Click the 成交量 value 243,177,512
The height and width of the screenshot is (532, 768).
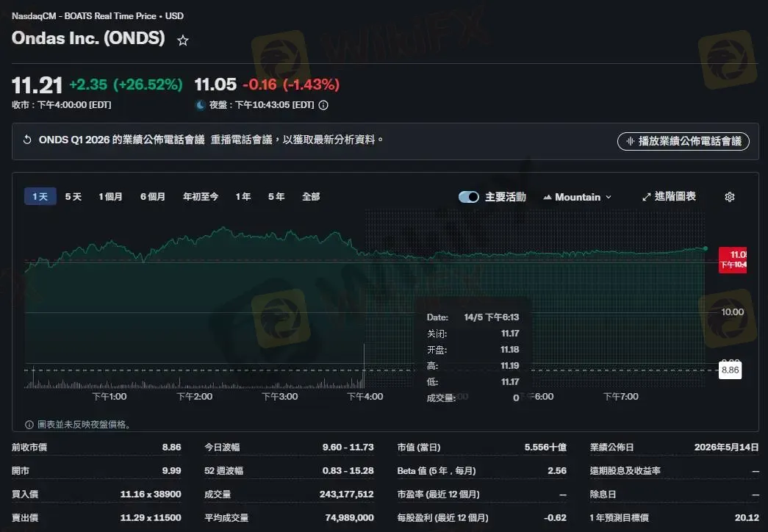tap(346, 495)
